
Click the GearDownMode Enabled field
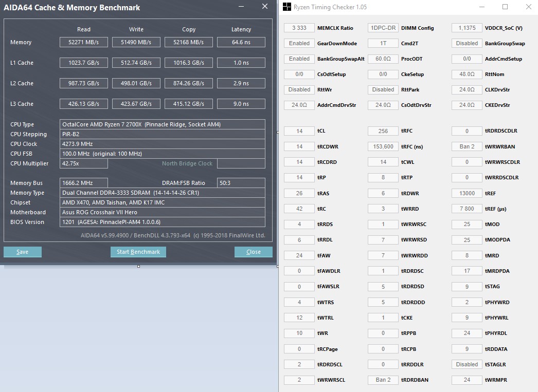(299, 43)
